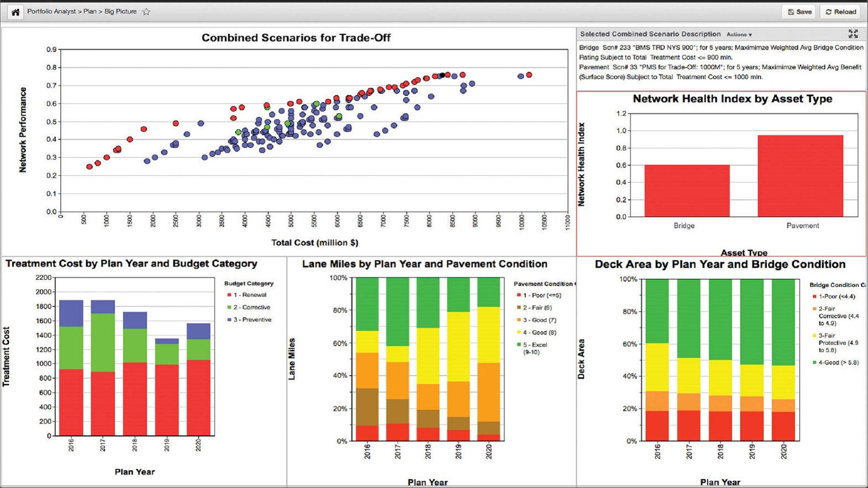Click the black selected scenario point
Screen dimensions: 868x488
(x=442, y=75)
